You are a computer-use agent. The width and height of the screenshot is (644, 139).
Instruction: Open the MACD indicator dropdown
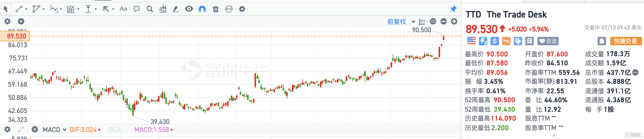54,130
